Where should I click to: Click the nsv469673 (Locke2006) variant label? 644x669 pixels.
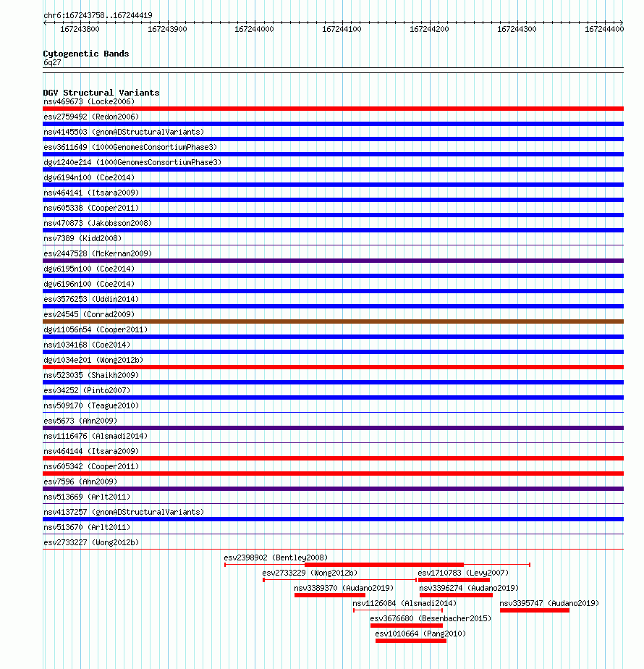89,101
